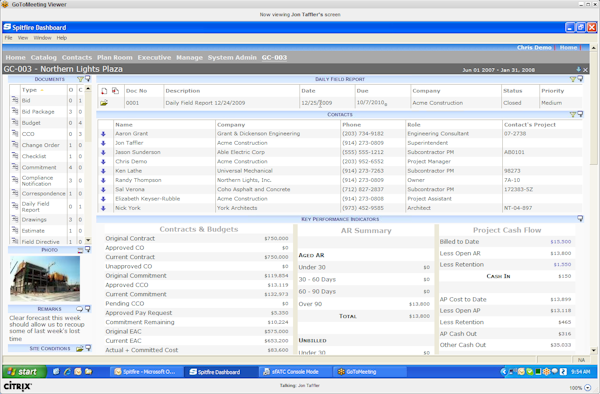Select the Randy Thompson contact name
This screenshot has width=600, height=394.
click(x=138, y=180)
